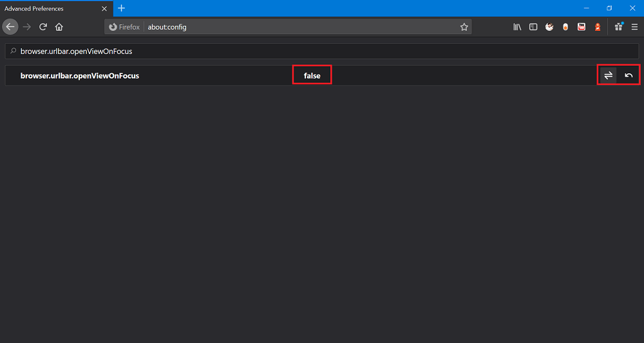This screenshot has width=644, height=343.
Task: Open the round white-and-red extension icon beside sidebars
Action: pos(549,27)
